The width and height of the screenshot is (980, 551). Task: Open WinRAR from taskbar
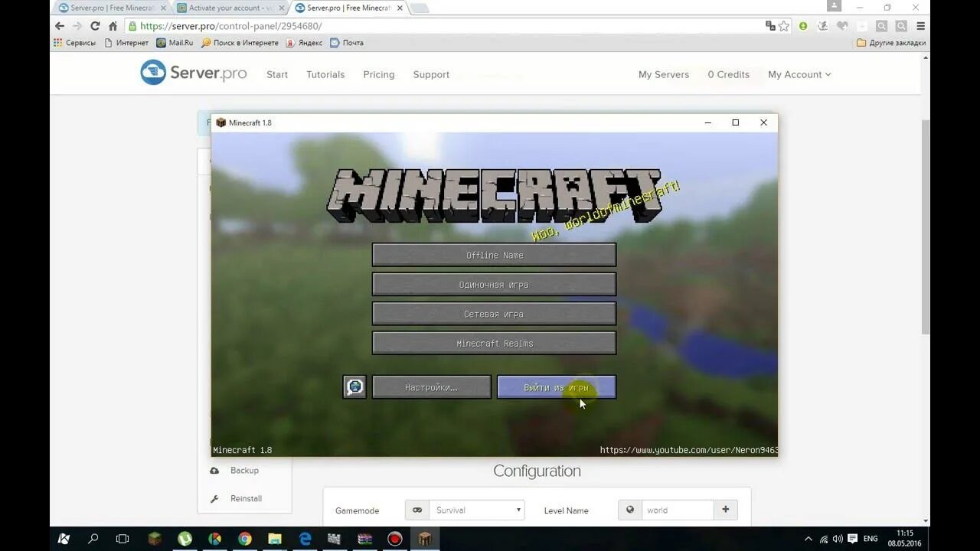pyautogui.click(x=364, y=539)
